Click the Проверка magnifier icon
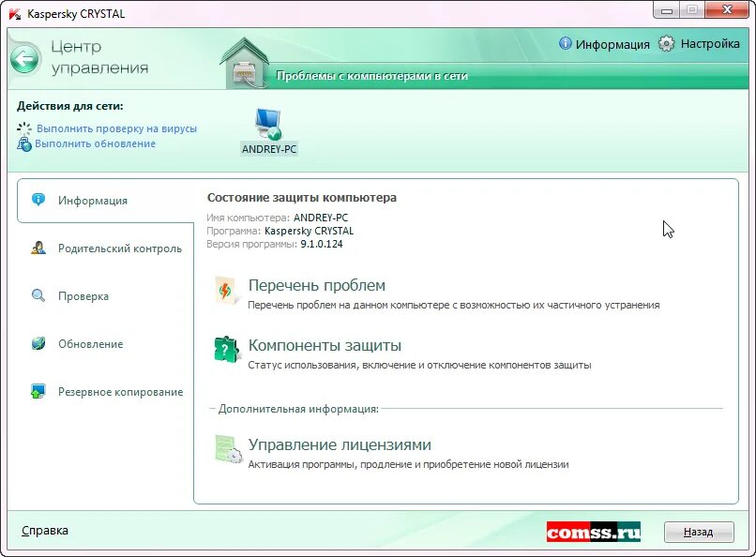The height and width of the screenshot is (557, 756). pyautogui.click(x=38, y=295)
